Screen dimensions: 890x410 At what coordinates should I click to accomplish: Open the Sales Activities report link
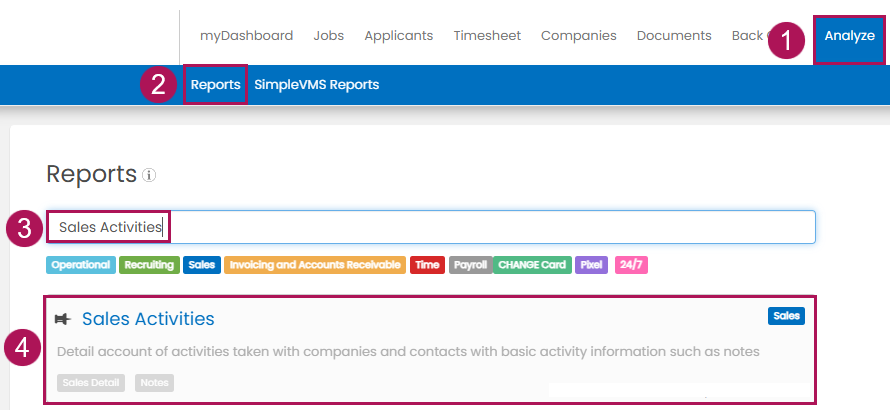148,319
